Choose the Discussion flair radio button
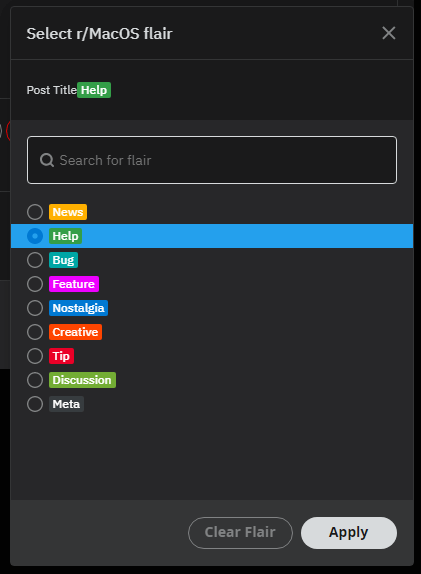The height and width of the screenshot is (574, 421). pyautogui.click(x=35, y=380)
